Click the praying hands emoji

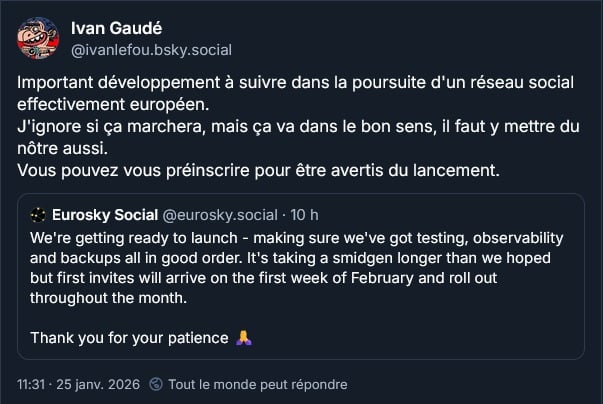[x=242, y=337]
